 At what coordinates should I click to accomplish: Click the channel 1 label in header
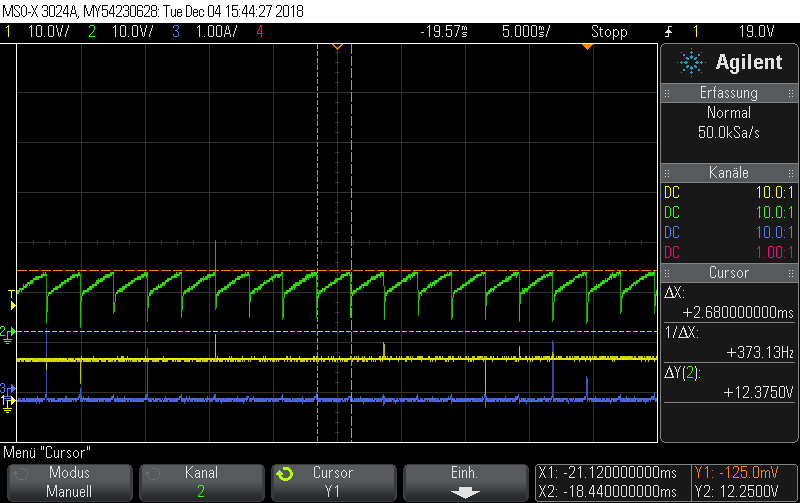[8, 32]
